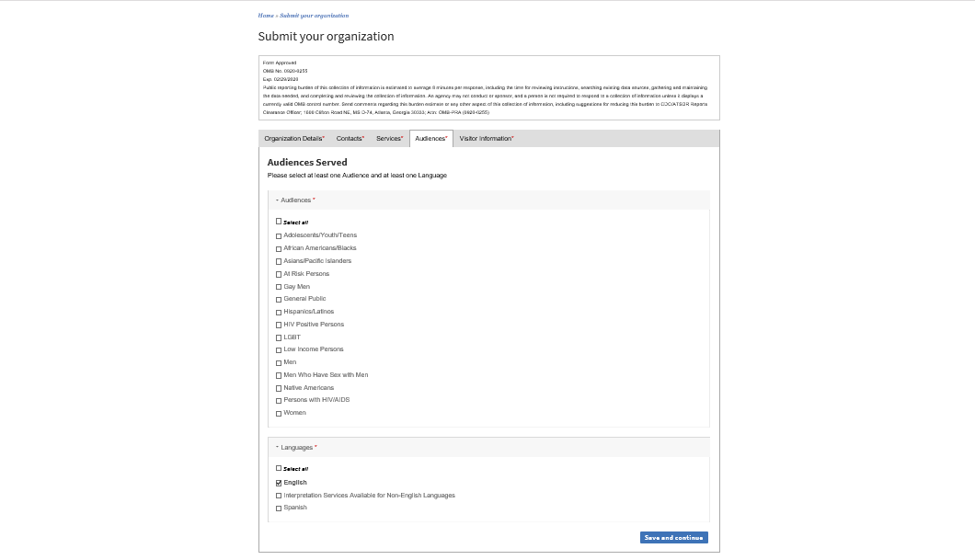Tick the LGBT audience checkbox
This screenshot has width=975, height=560.
(279, 337)
